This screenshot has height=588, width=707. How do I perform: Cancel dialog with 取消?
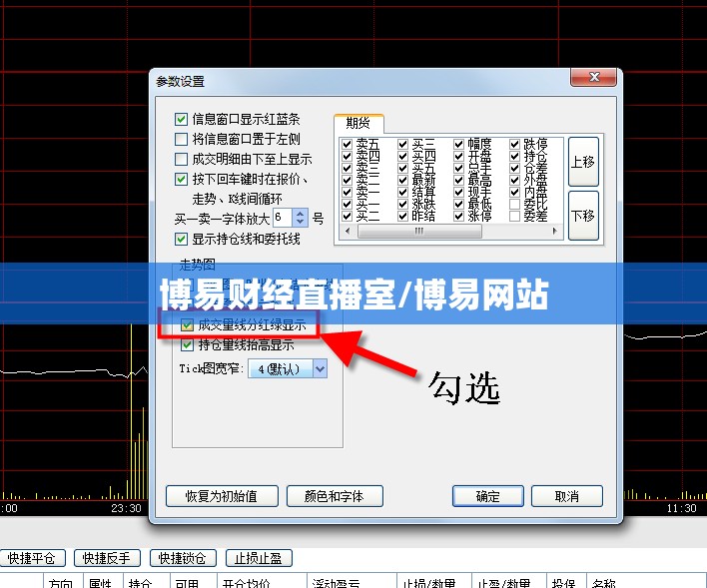click(567, 496)
